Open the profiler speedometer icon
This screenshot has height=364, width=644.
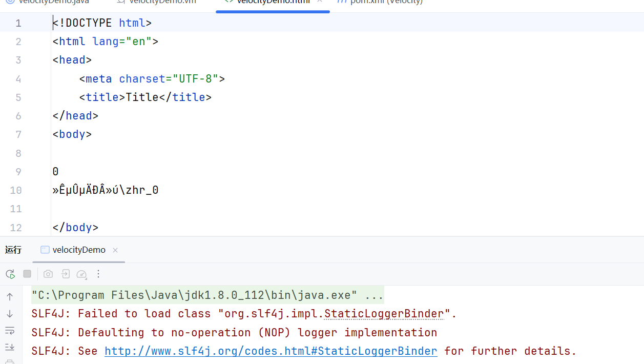pyautogui.click(x=82, y=274)
